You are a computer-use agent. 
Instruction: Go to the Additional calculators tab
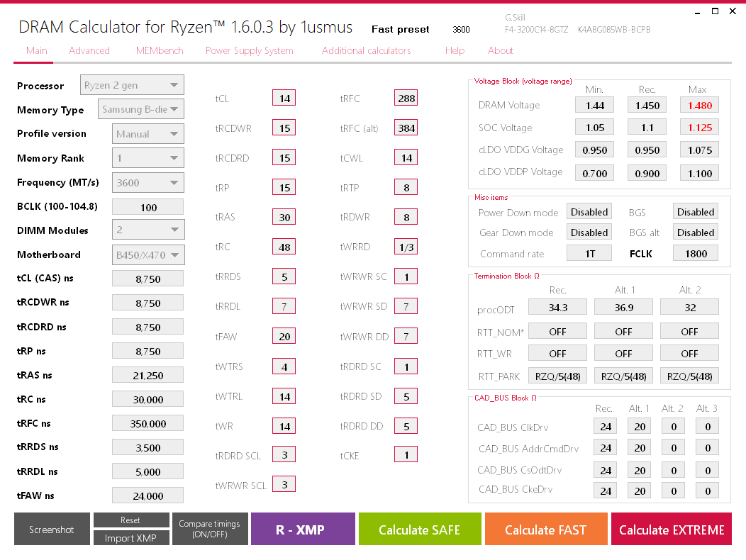[366, 50]
